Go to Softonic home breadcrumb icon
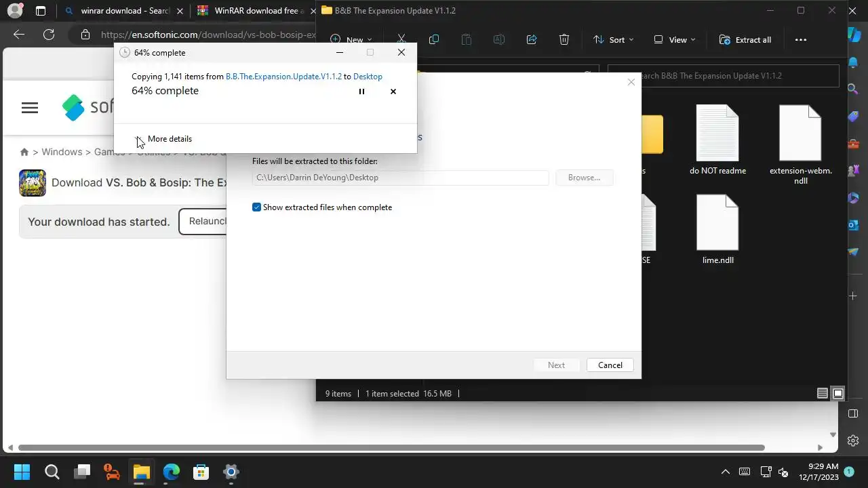The image size is (868, 488). click(24, 152)
